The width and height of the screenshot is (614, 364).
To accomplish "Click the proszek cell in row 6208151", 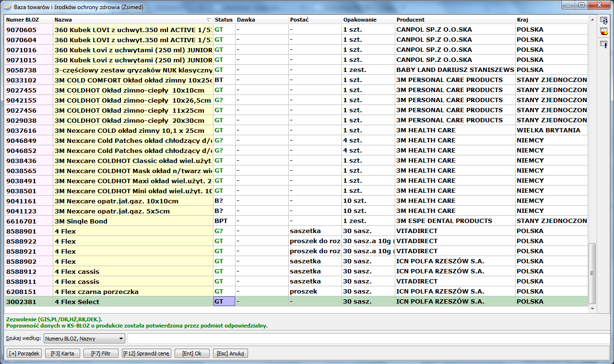I will tap(315, 292).
